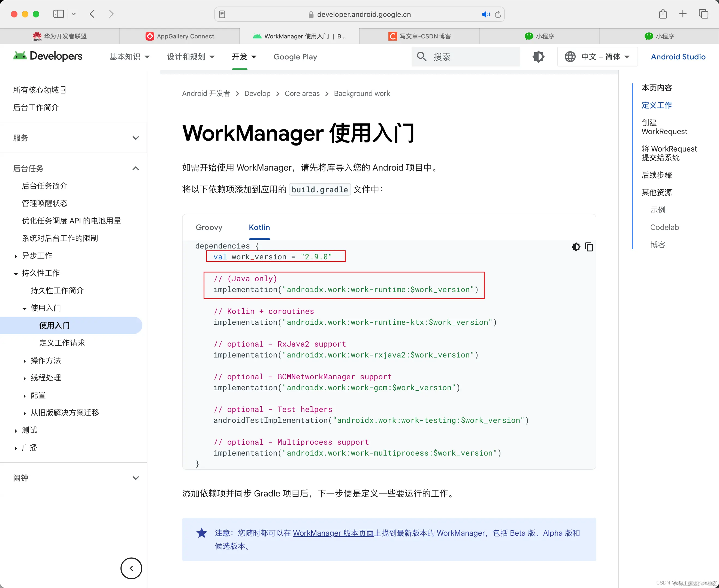719x588 pixels.
Task: Open Safari tab overview
Action: tap(703, 14)
